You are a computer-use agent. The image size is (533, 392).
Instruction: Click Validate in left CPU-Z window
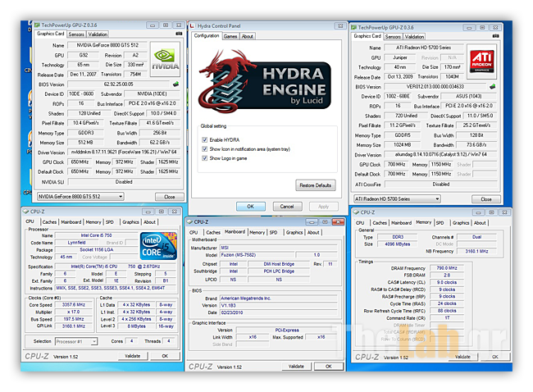pyautogui.click(x=133, y=356)
